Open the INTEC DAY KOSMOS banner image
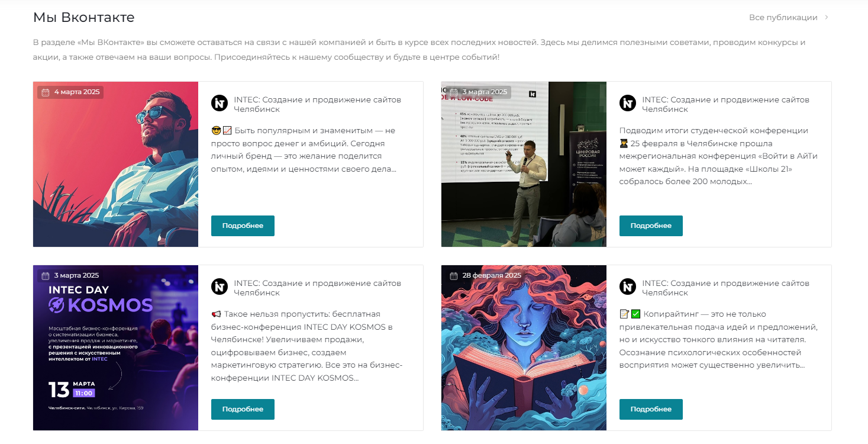 click(x=115, y=348)
